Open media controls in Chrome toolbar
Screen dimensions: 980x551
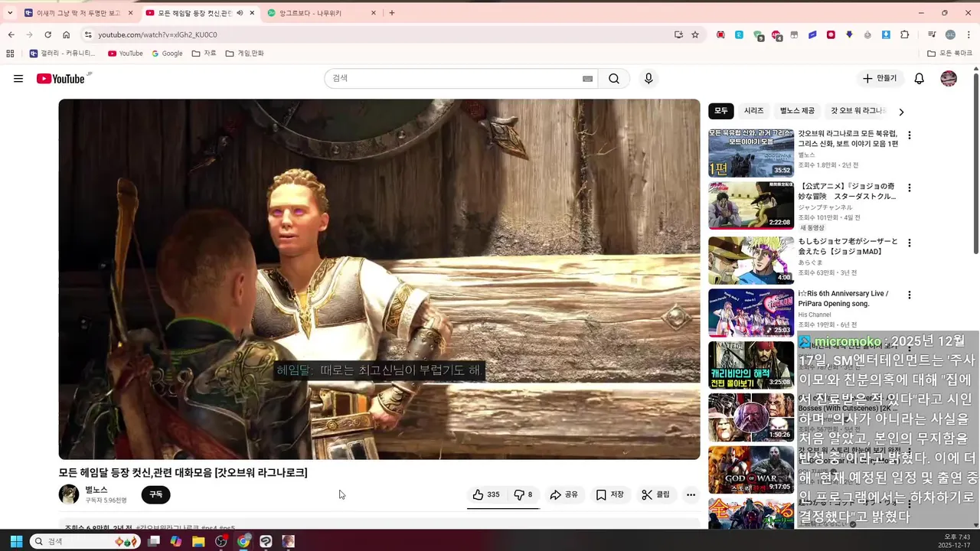click(x=932, y=34)
